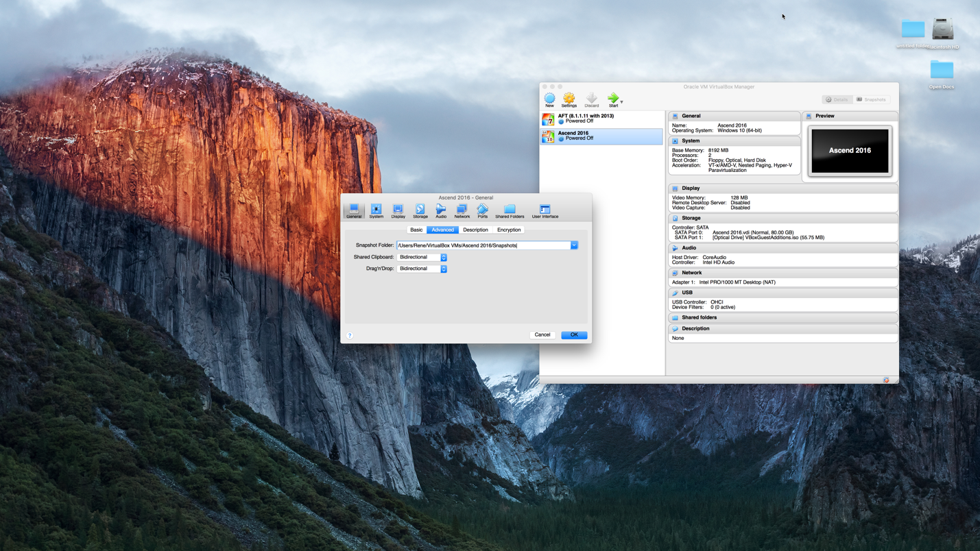Open the Display settings category
The height and width of the screenshot is (551, 980).
click(x=398, y=210)
